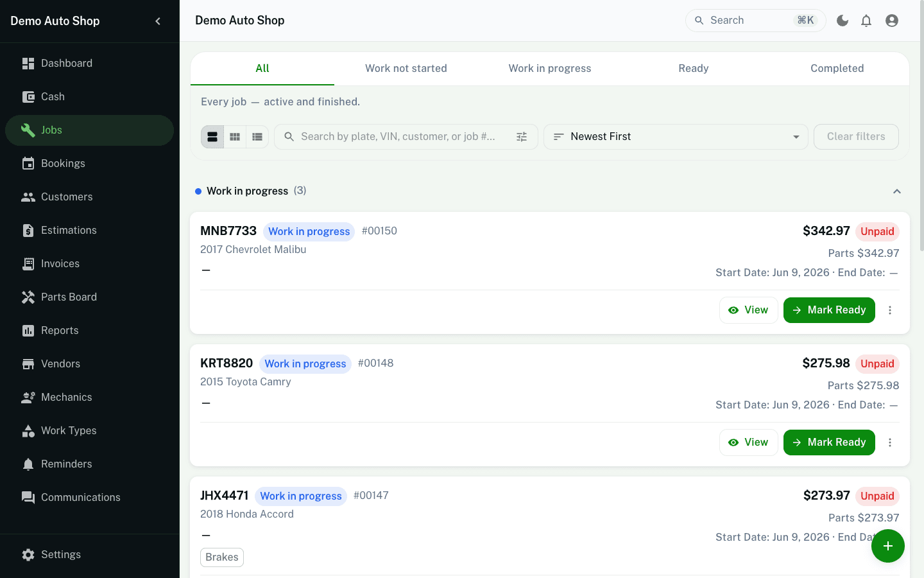
Task: Switch to the card view layout
Action: tap(212, 137)
